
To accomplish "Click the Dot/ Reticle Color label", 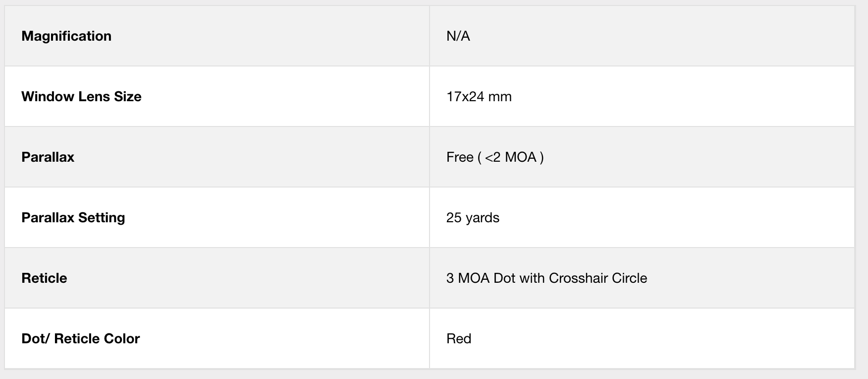I will [x=81, y=339].
